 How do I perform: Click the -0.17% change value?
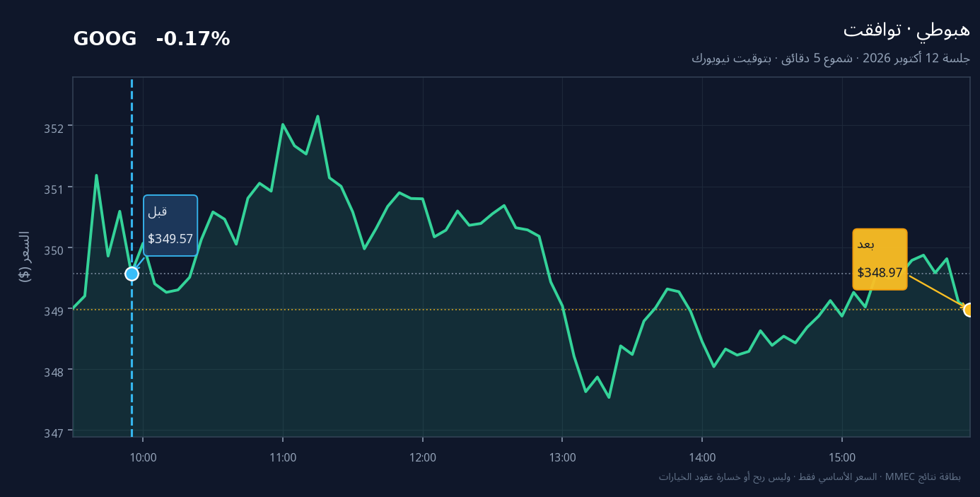tap(193, 39)
